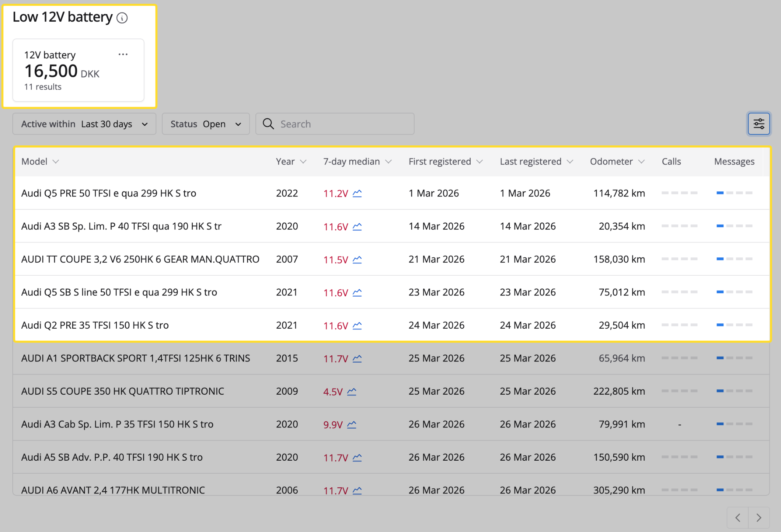The height and width of the screenshot is (532, 781).
Task: Open the Status Open dropdown
Action: (x=206, y=124)
